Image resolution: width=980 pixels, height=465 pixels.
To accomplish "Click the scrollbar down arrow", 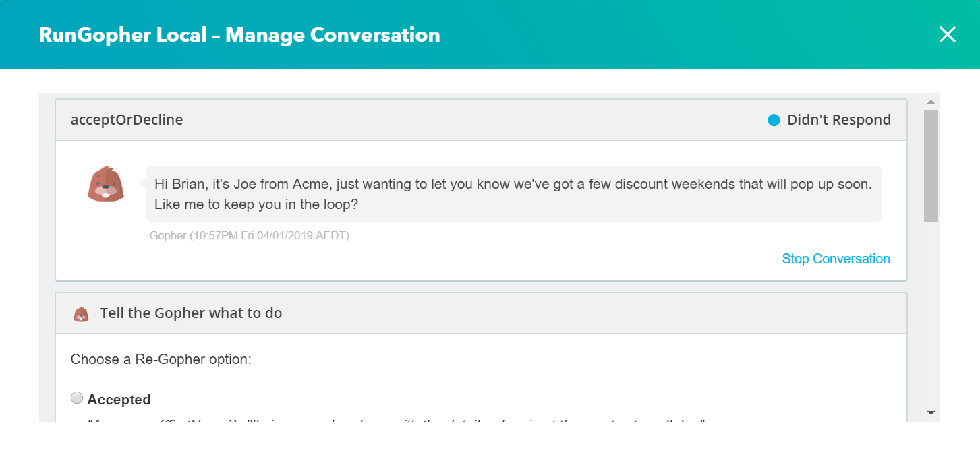I will coord(931,412).
